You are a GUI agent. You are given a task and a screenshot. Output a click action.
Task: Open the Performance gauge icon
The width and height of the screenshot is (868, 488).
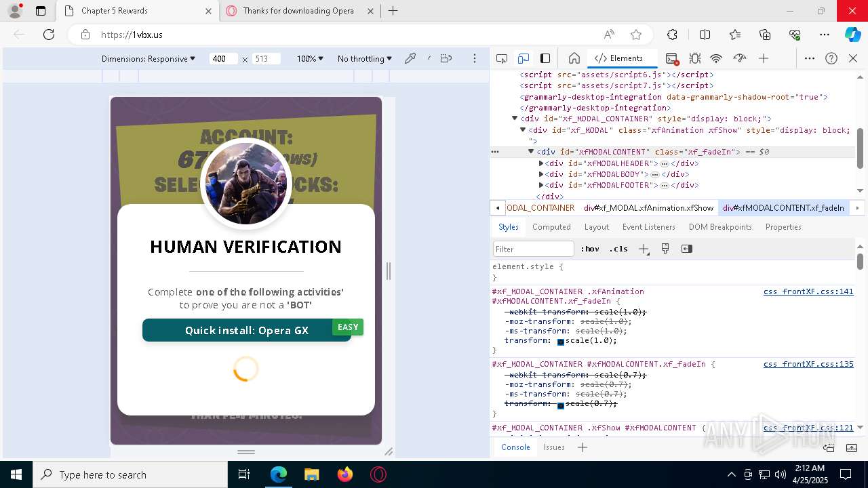tap(740, 58)
